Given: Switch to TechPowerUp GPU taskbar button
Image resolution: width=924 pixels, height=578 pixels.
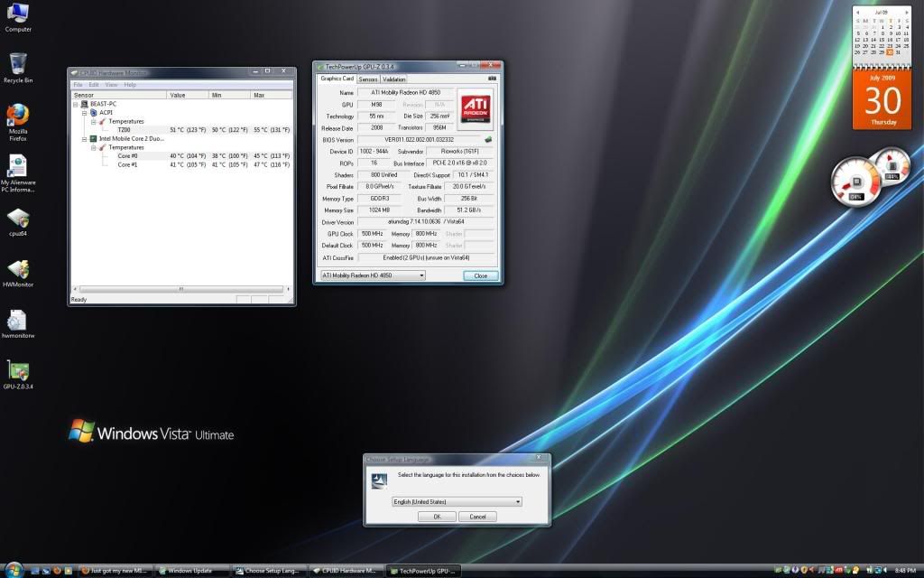Looking at the screenshot, I should coord(423,571).
